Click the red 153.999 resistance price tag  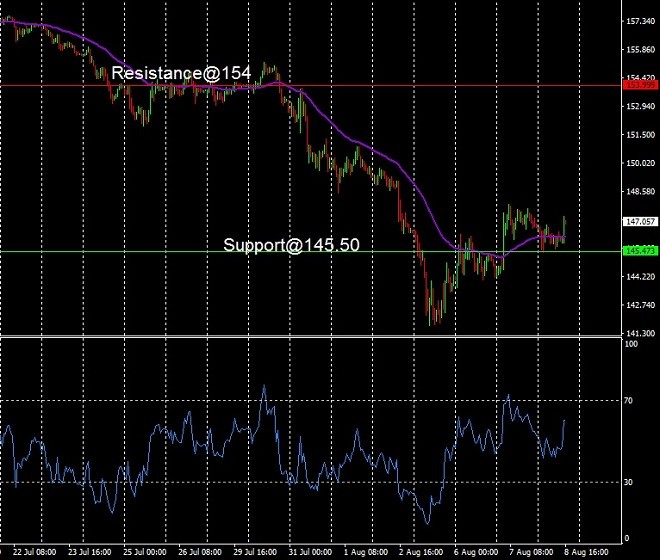(640, 85)
